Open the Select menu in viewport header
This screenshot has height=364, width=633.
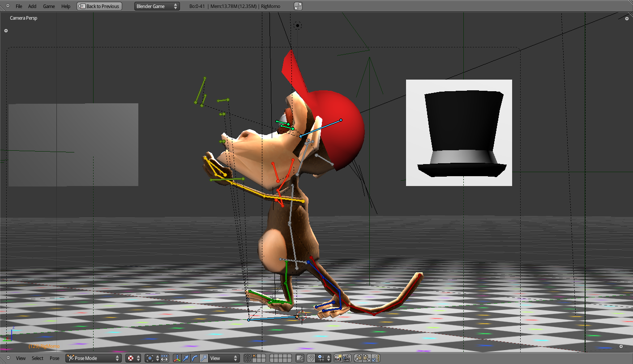(38, 358)
